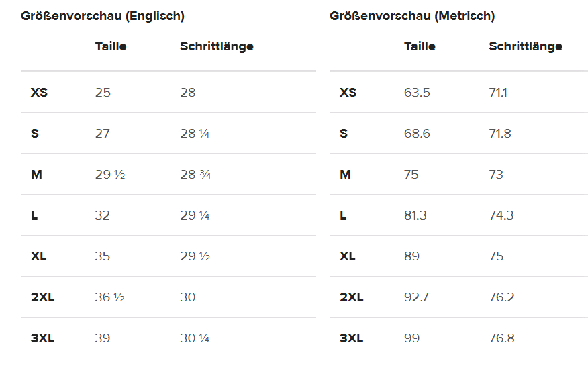Click the waist value 29 ½ for size M
Screen dimensions: 588x388
coord(110,175)
